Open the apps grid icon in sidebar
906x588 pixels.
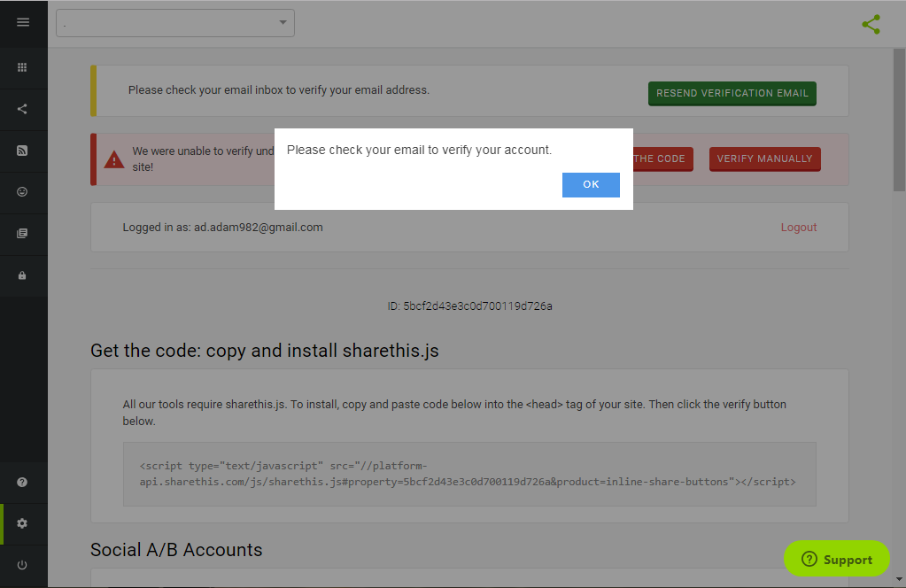(x=22, y=67)
